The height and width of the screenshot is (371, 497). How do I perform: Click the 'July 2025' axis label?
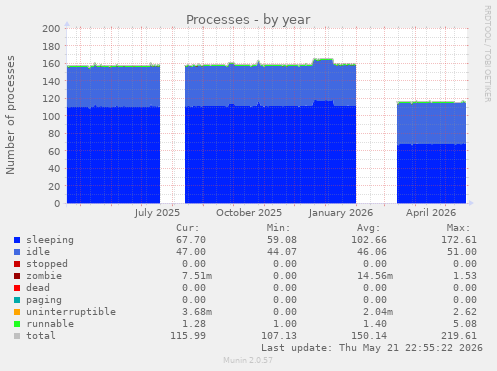point(157,213)
